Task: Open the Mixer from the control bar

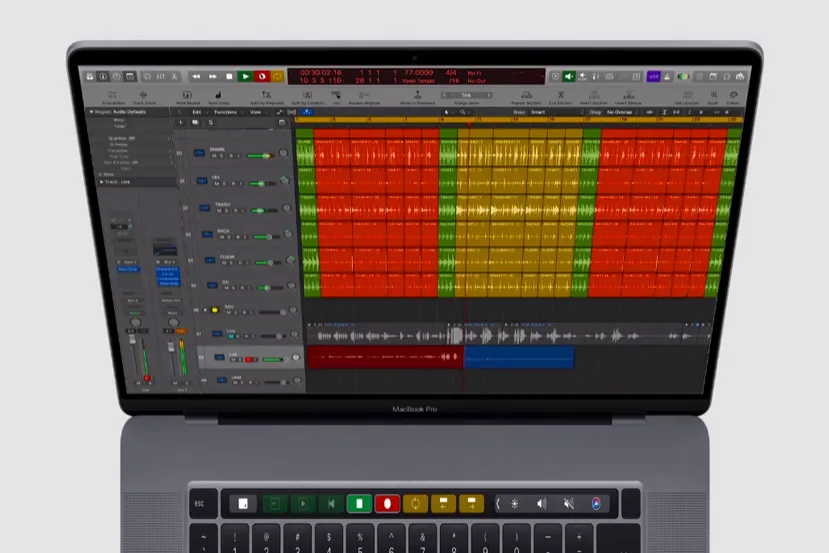Action: pos(161,77)
